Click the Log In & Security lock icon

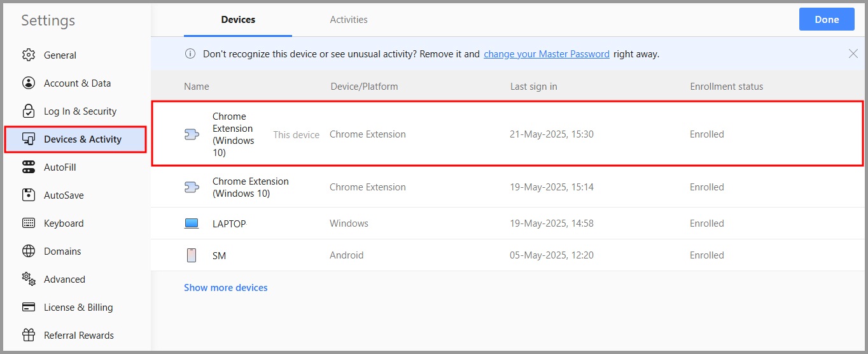tap(29, 111)
